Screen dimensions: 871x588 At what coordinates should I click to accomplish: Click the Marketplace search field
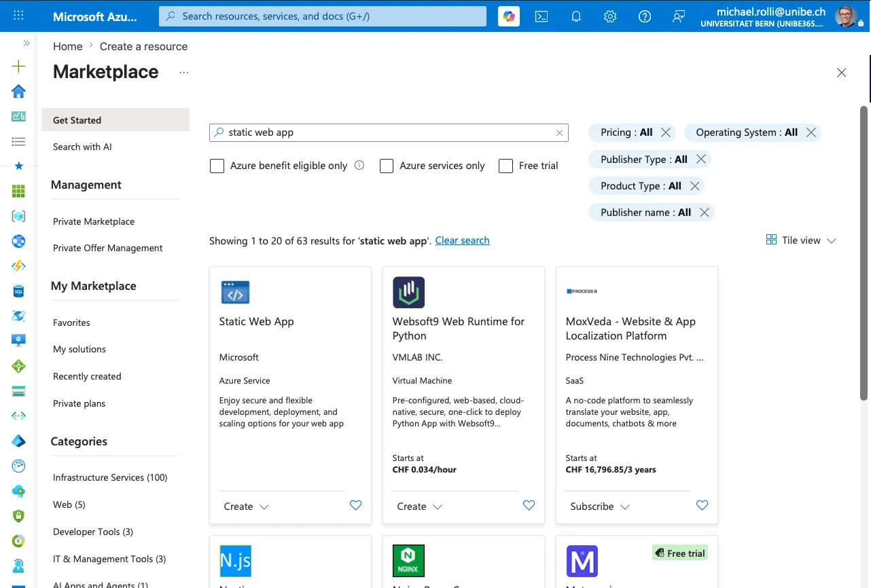click(x=389, y=132)
